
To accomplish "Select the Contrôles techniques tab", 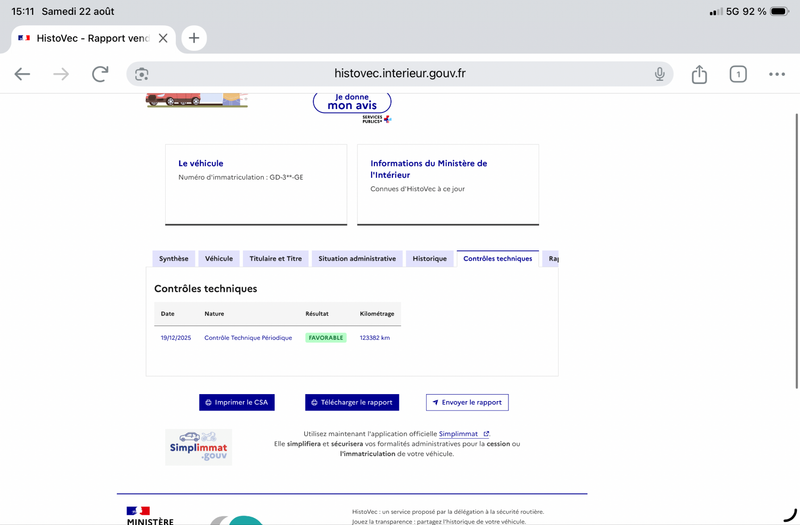I will pos(497,259).
